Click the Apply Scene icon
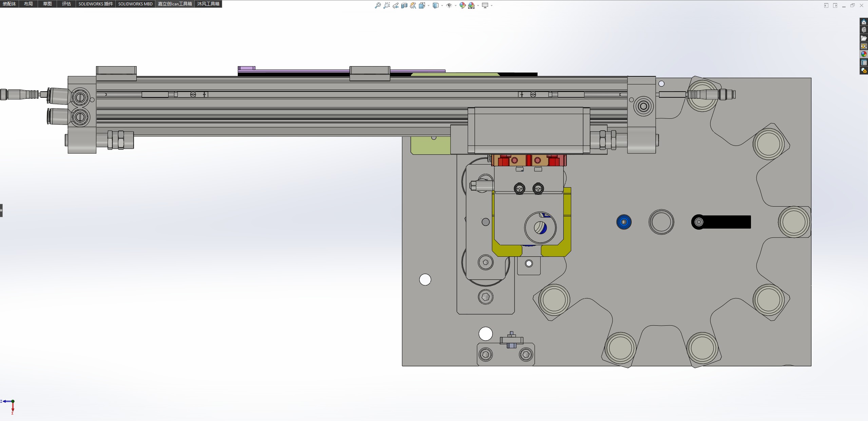The image size is (868, 421). [471, 5]
